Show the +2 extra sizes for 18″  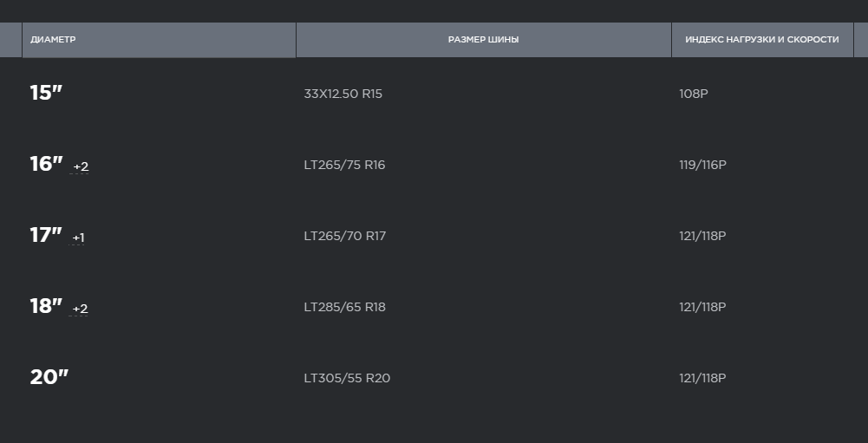pyautogui.click(x=80, y=309)
